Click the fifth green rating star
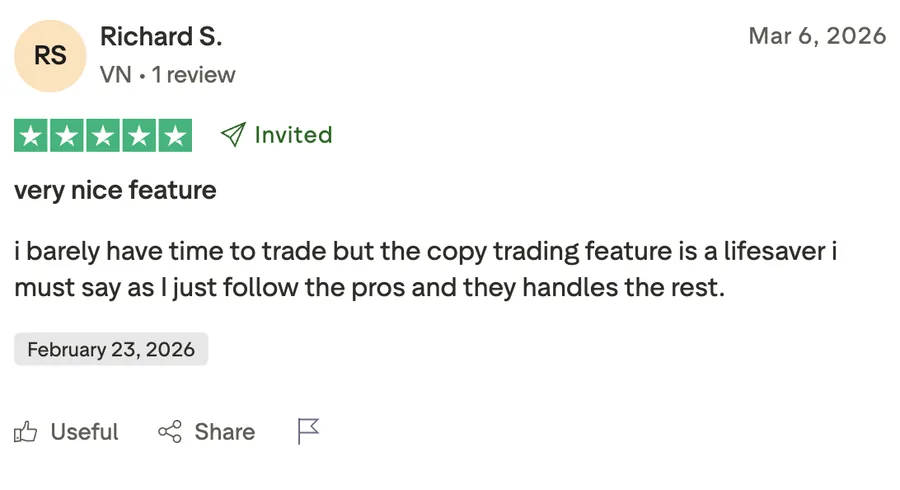The image size is (900, 490). coord(175,135)
